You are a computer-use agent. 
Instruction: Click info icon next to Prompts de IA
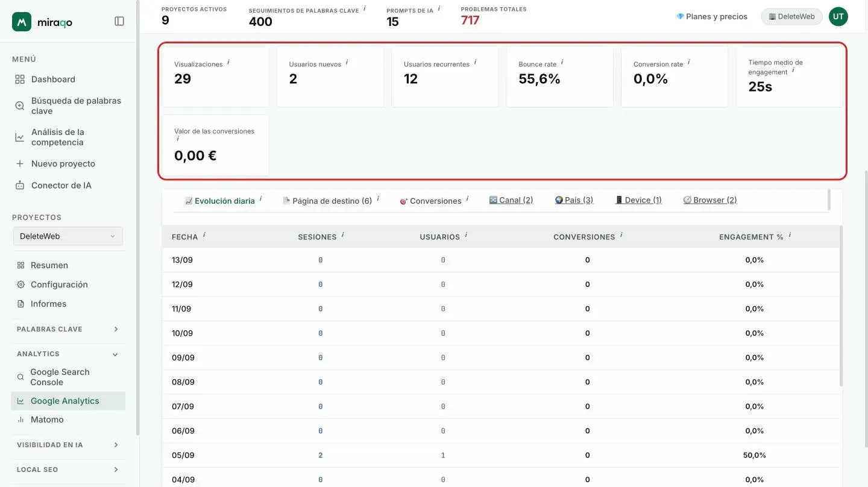(439, 8)
